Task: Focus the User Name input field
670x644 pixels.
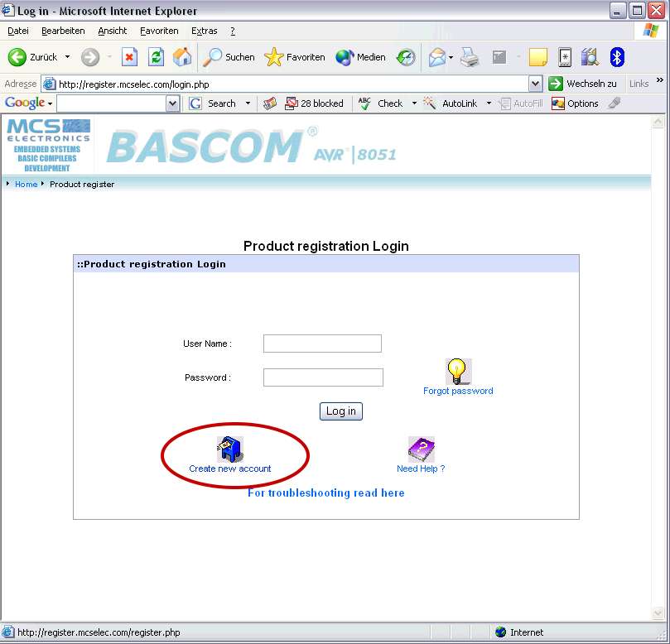Action: 323,344
